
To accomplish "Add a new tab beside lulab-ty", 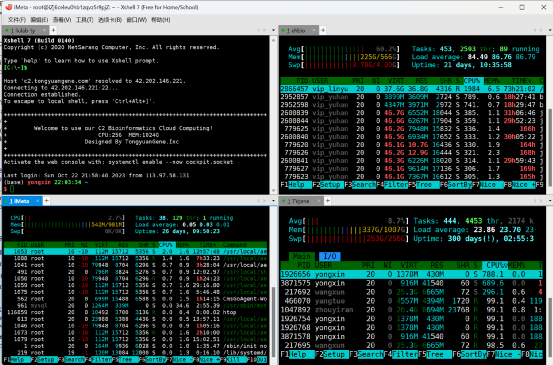I will [53, 30].
